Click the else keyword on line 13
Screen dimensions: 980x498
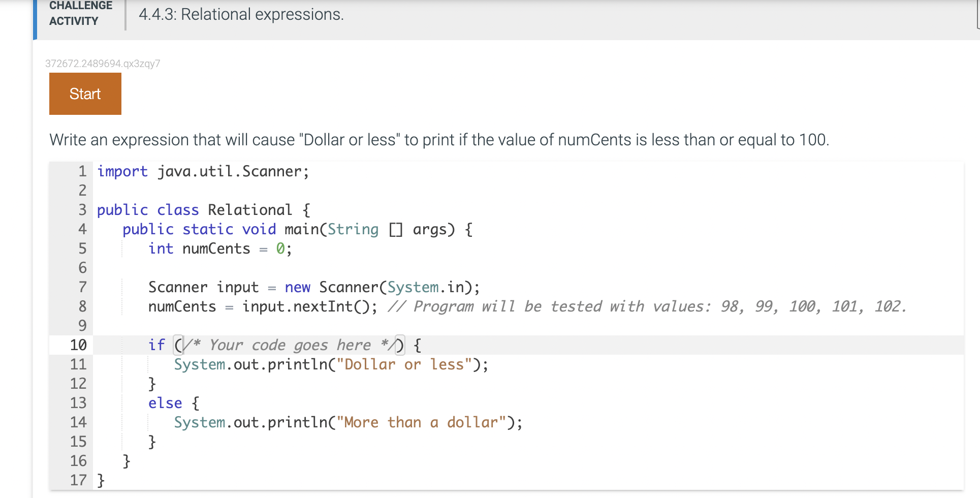165,403
